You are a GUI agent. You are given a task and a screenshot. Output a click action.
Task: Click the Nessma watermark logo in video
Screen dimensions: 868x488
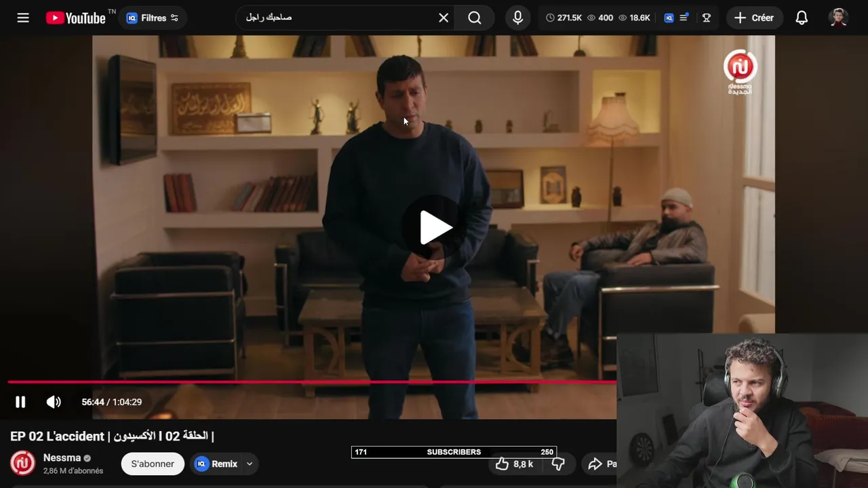740,71
